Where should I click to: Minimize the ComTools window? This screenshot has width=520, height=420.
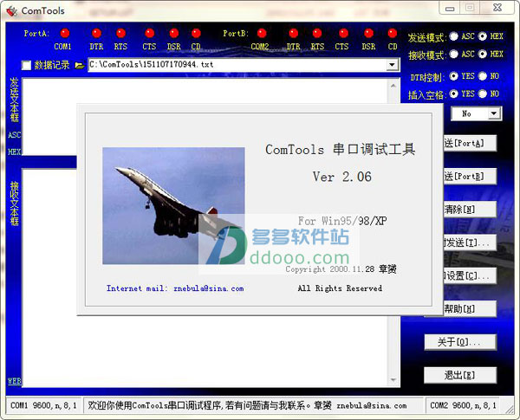click(x=450, y=9)
